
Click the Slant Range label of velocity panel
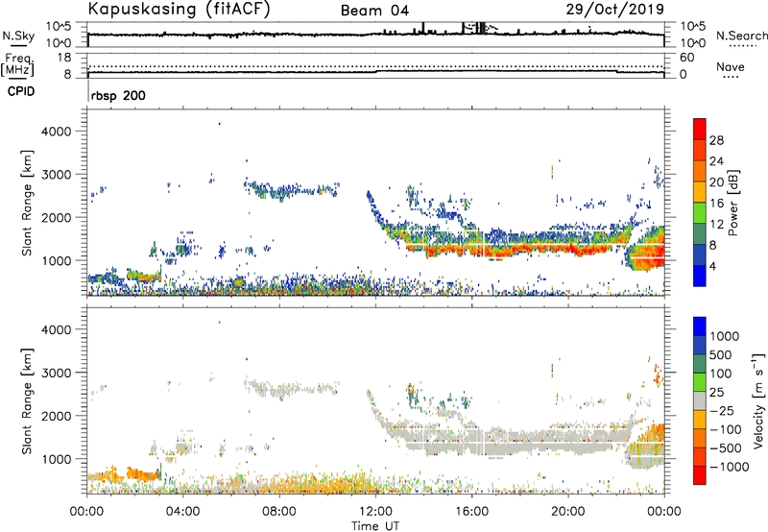coord(27,401)
